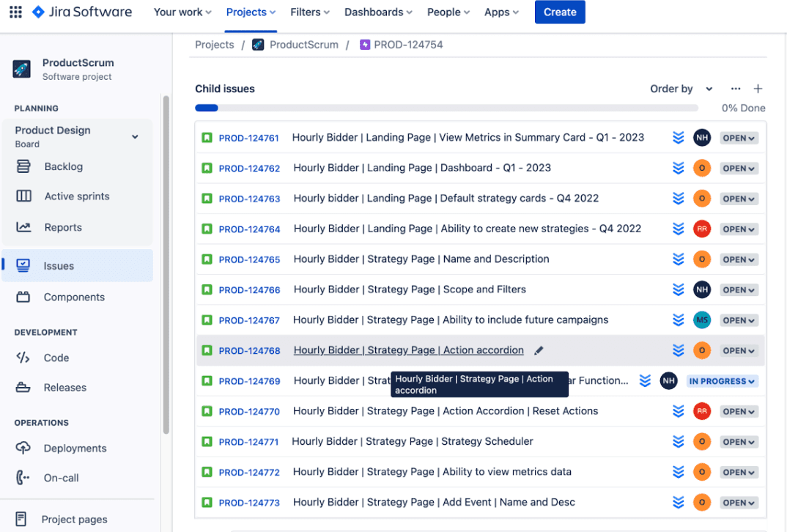Open the app switcher grid icon
The width and height of the screenshot is (787, 532).
pos(15,12)
